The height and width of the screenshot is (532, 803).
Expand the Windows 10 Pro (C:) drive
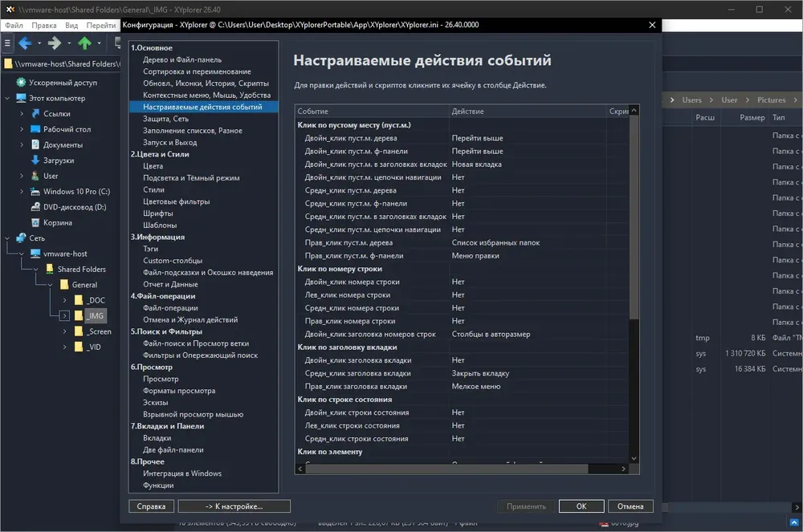click(x=22, y=191)
